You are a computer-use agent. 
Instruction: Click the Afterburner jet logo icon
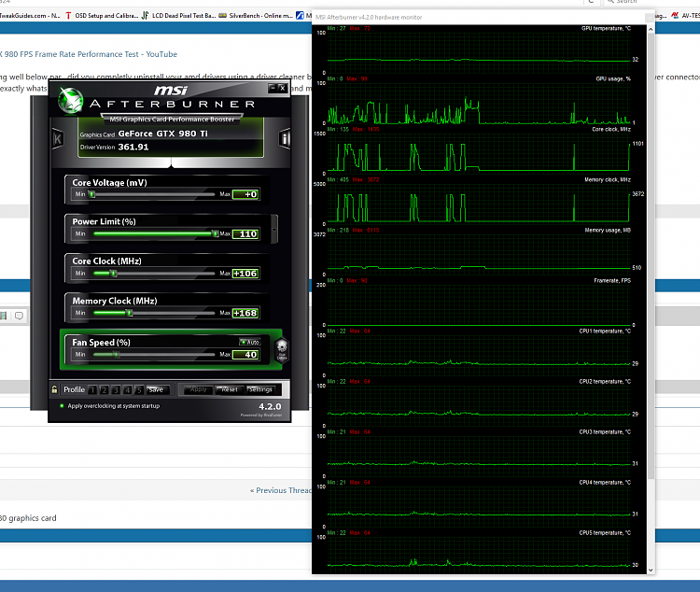(71, 100)
